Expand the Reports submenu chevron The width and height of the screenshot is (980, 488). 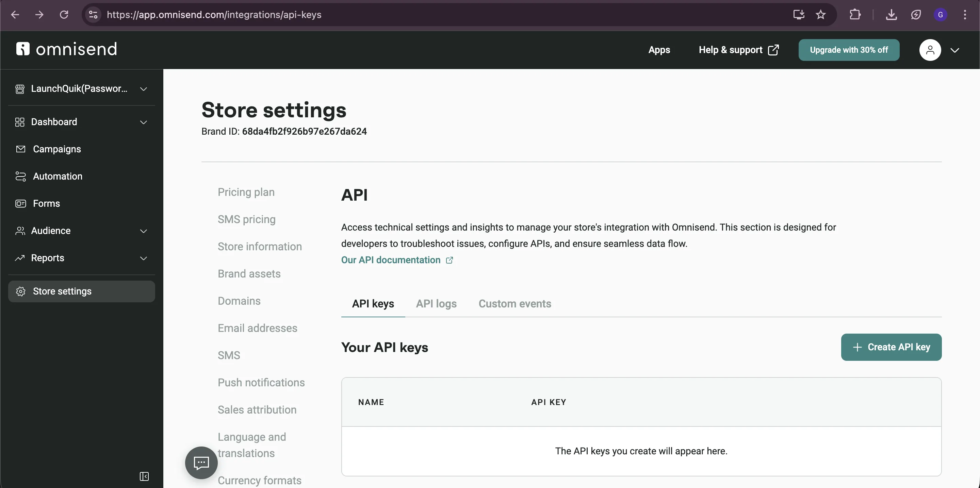click(x=143, y=258)
